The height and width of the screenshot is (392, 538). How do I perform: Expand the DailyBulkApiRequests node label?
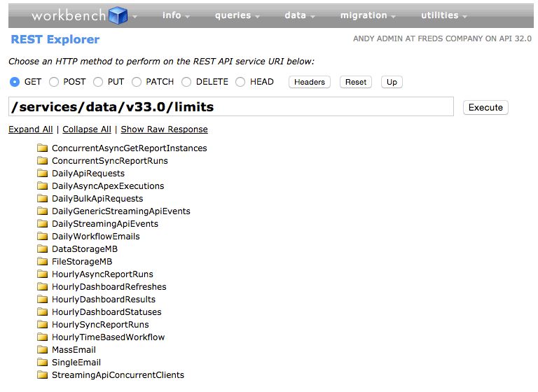tap(97, 199)
